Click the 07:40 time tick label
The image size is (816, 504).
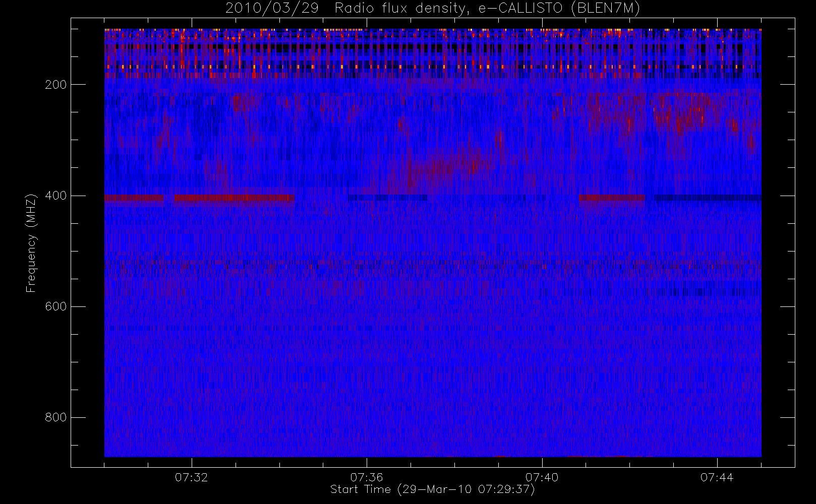click(x=542, y=477)
